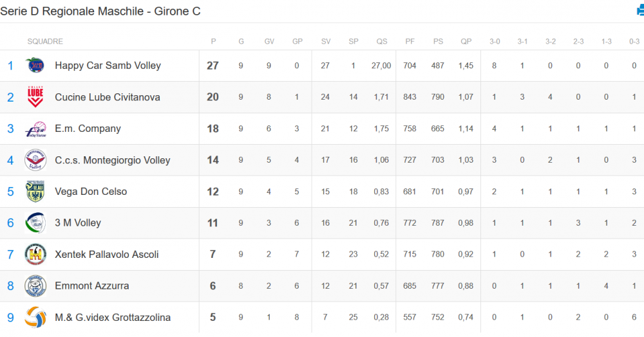Click the E.m. Company team logo
644x337 pixels.
pos(35,129)
